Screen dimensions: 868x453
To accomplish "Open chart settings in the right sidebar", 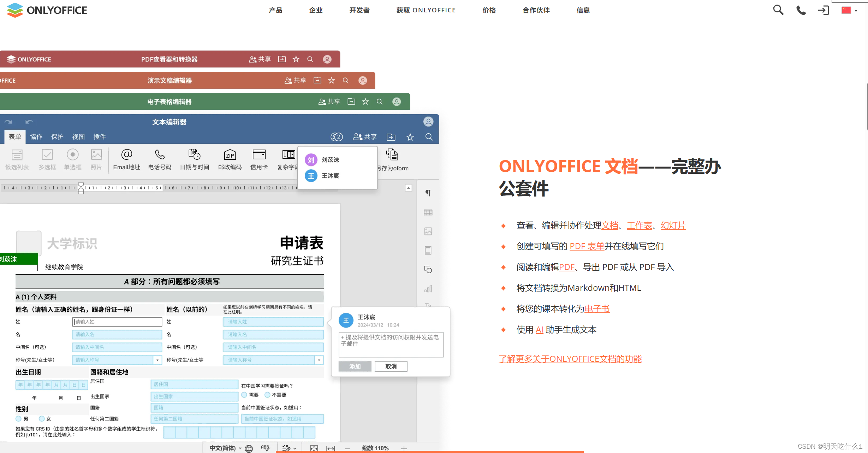I will [428, 289].
